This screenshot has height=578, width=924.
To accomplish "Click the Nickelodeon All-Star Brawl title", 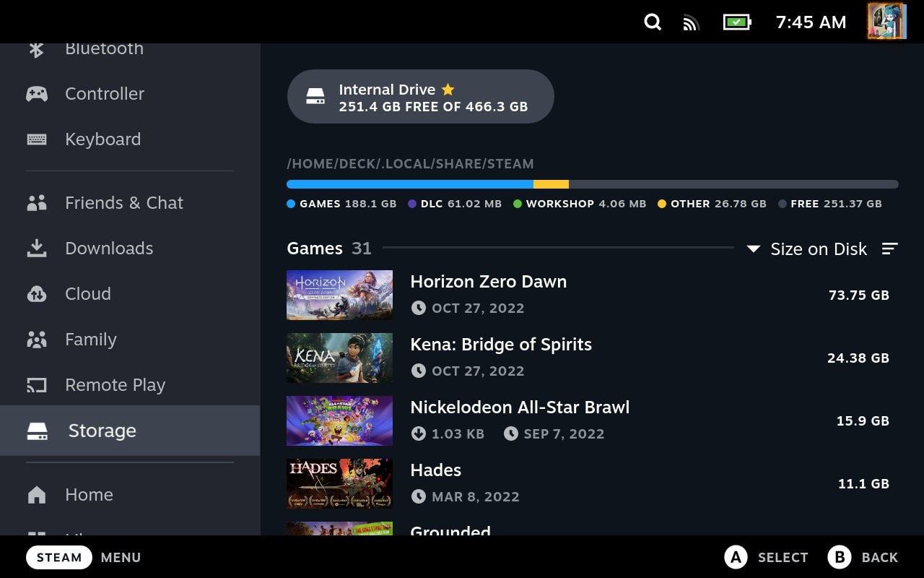I will (520, 407).
